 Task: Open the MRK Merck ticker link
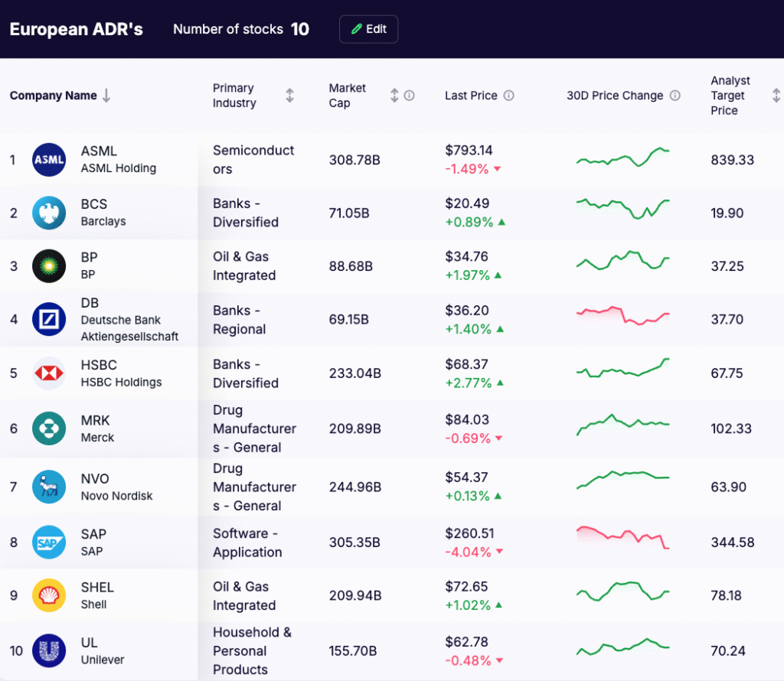point(96,420)
